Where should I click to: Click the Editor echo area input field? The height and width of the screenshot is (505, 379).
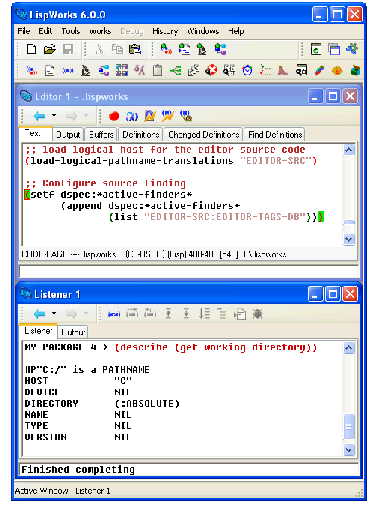[x=188, y=271]
